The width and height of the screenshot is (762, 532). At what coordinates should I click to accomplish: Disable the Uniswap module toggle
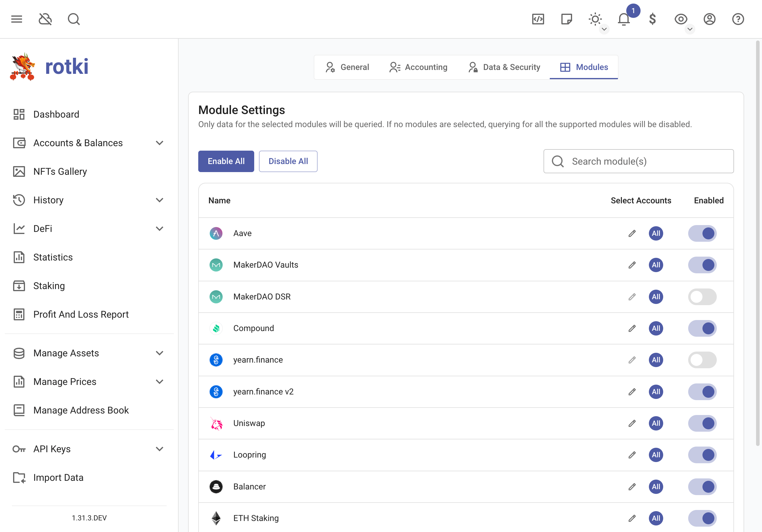point(702,423)
